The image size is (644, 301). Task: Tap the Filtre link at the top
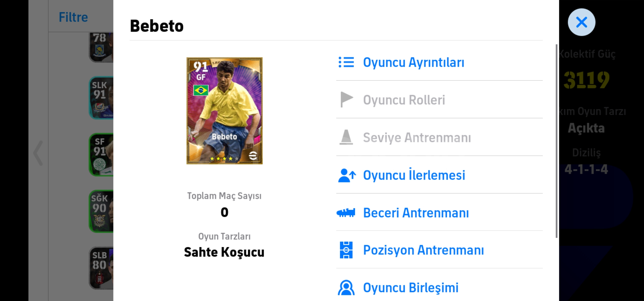pos(73,17)
